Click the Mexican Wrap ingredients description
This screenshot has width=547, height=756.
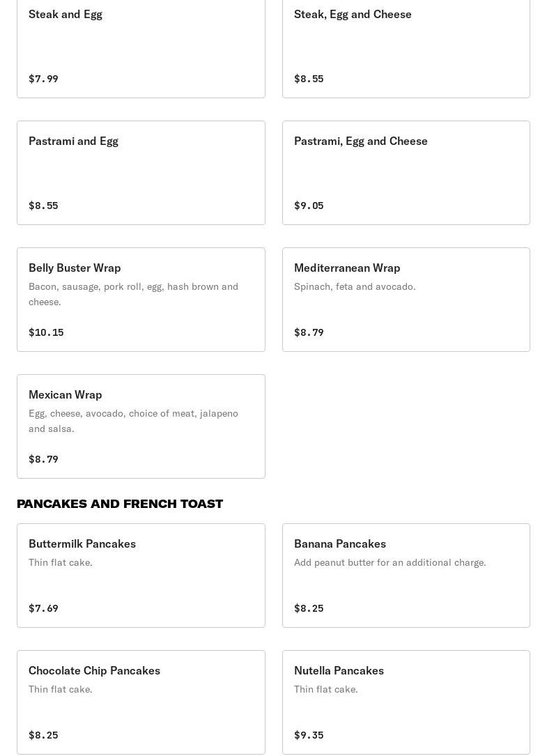point(133,421)
